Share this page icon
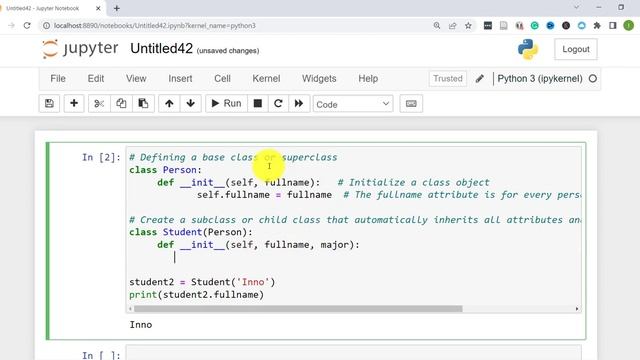 point(452,25)
